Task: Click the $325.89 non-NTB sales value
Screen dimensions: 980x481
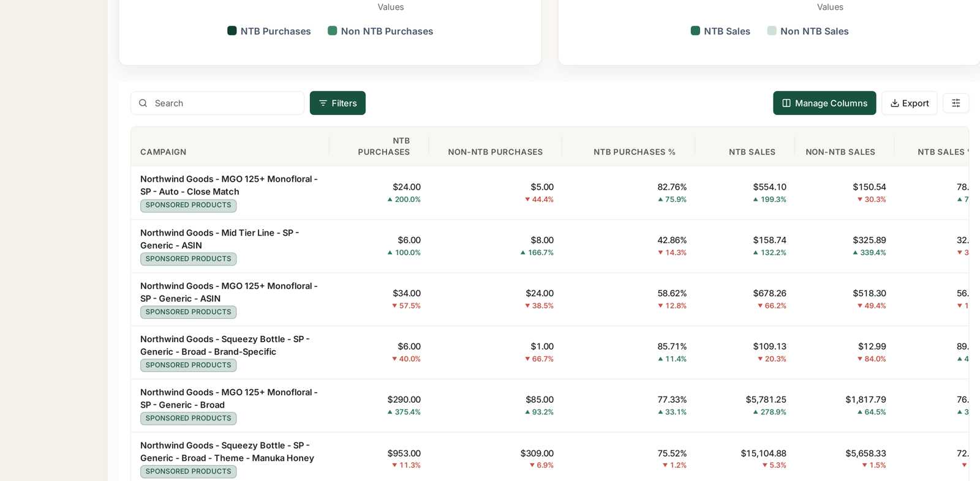Action: click(x=870, y=240)
